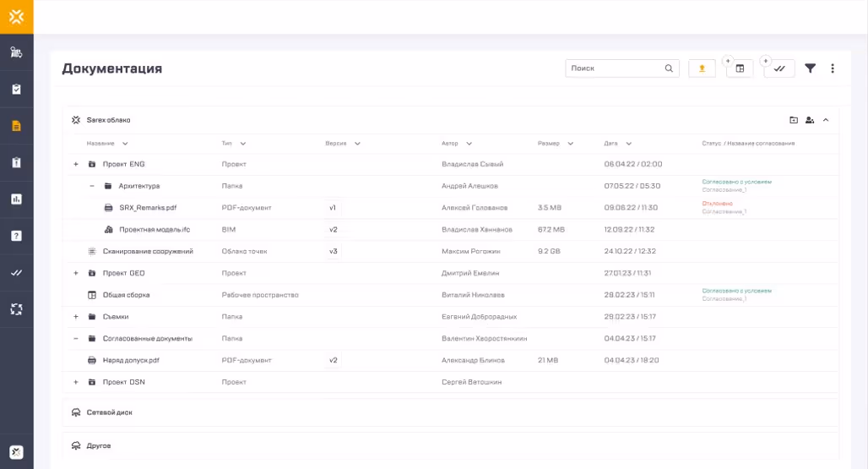The width and height of the screenshot is (868, 469).
Task: Click Общая сборка's Согласовано с условием status
Action: click(x=737, y=291)
